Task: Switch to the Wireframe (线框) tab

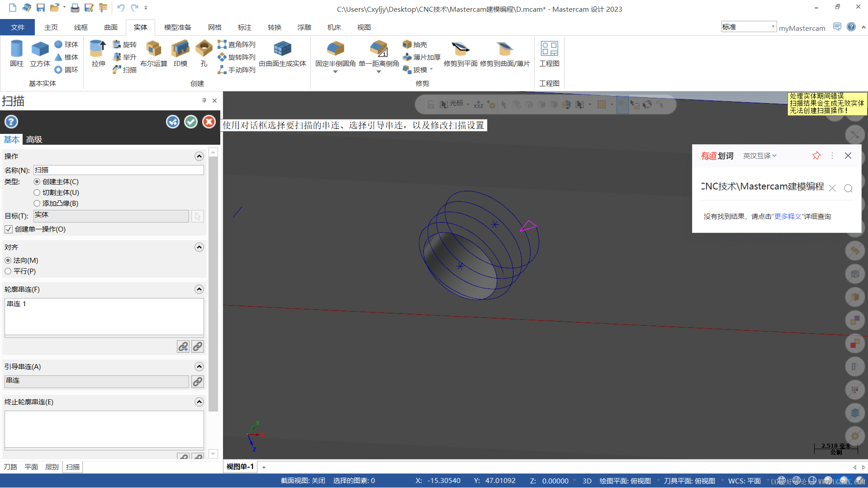Action: (81, 27)
